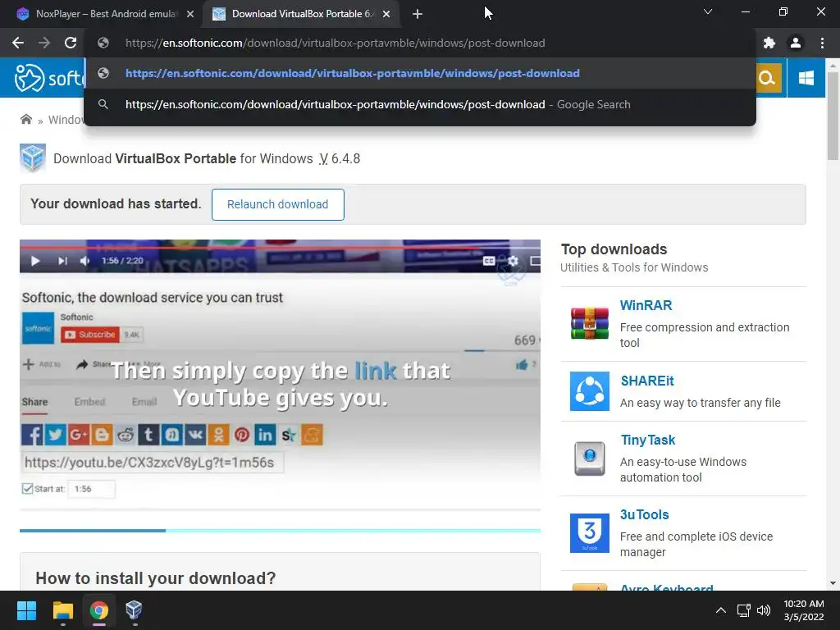Click the browser forward arrow
840x630 pixels.
coord(44,43)
